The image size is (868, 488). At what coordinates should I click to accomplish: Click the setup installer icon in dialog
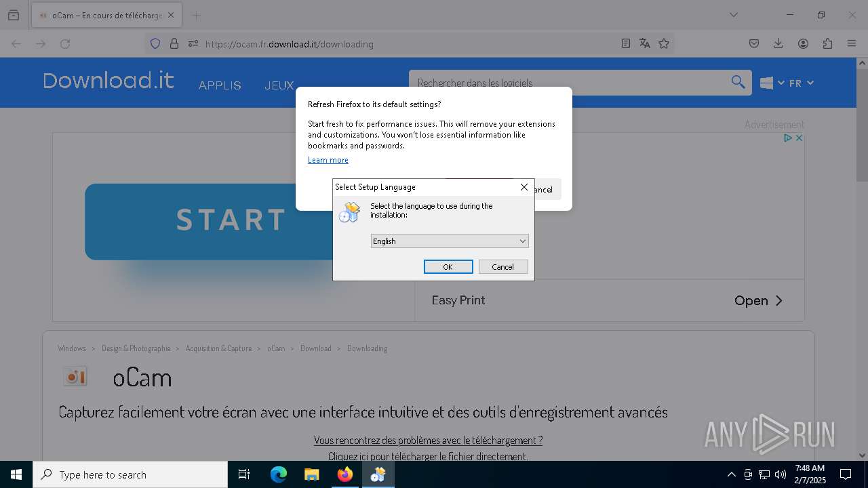350,212
